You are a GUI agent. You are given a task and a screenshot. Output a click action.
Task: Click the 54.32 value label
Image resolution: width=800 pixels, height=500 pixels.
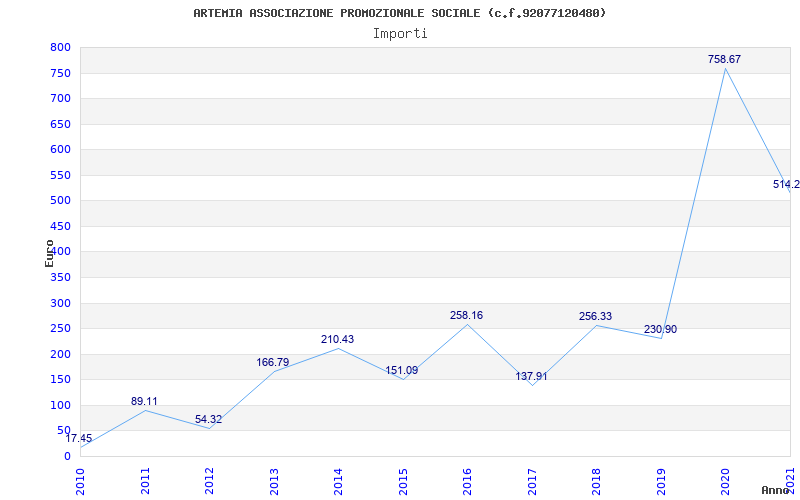[x=208, y=420]
